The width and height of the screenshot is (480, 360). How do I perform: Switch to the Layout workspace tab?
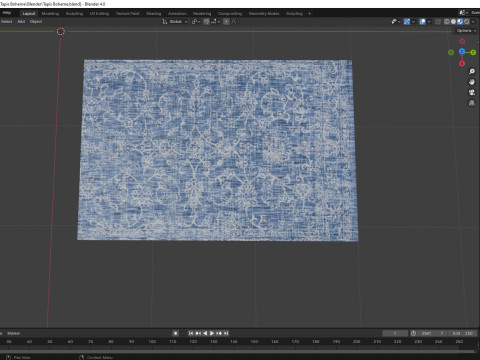point(29,14)
